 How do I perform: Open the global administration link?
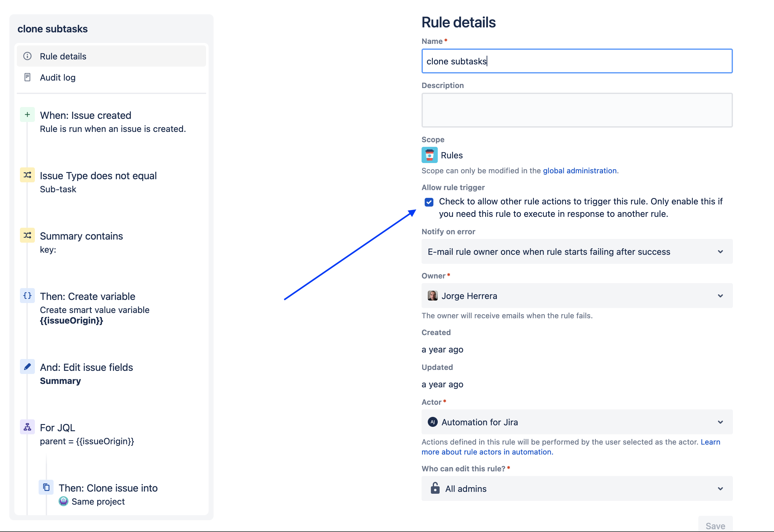click(580, 170)
